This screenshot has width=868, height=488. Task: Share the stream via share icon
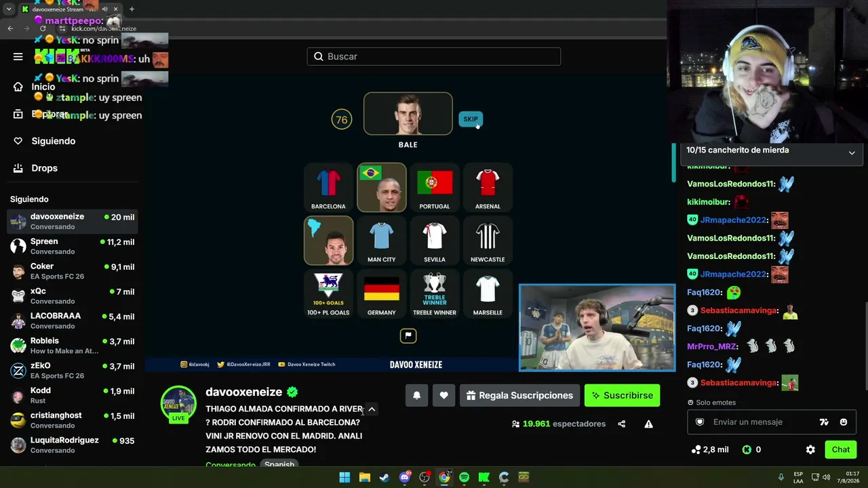(x=621, y=424)
